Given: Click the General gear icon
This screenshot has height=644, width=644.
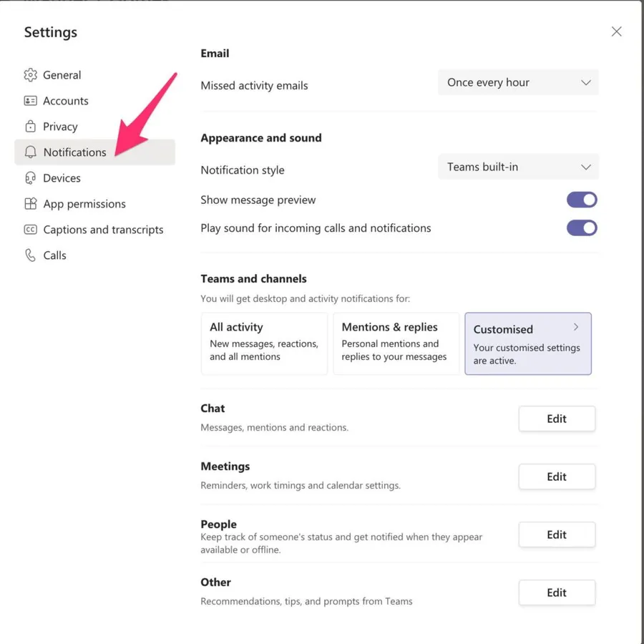Looking at the screenshot, I should (30, 75).
